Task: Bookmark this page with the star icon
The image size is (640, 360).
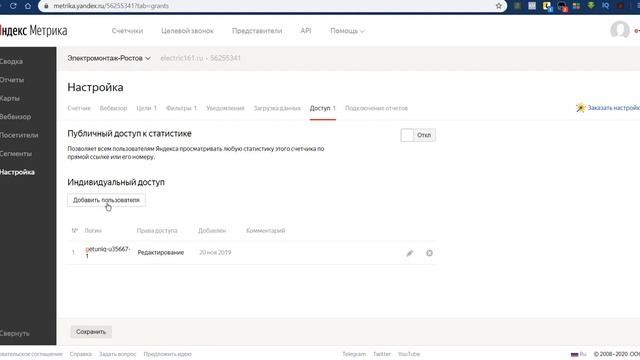Action: click(499, 6)
